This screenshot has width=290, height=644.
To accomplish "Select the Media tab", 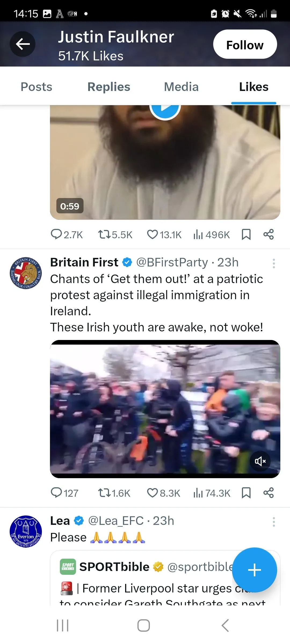I will tap(181, 87).
